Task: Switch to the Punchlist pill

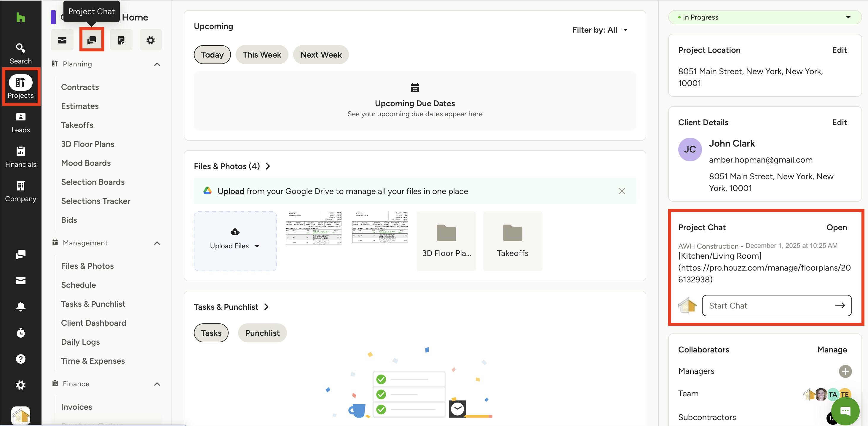Action: [262, 333]
